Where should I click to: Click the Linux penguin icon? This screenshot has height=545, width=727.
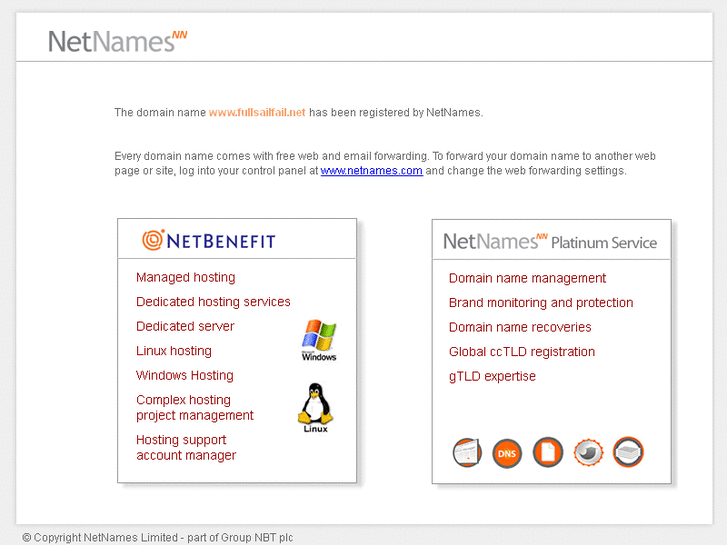[x=315, y=408]
